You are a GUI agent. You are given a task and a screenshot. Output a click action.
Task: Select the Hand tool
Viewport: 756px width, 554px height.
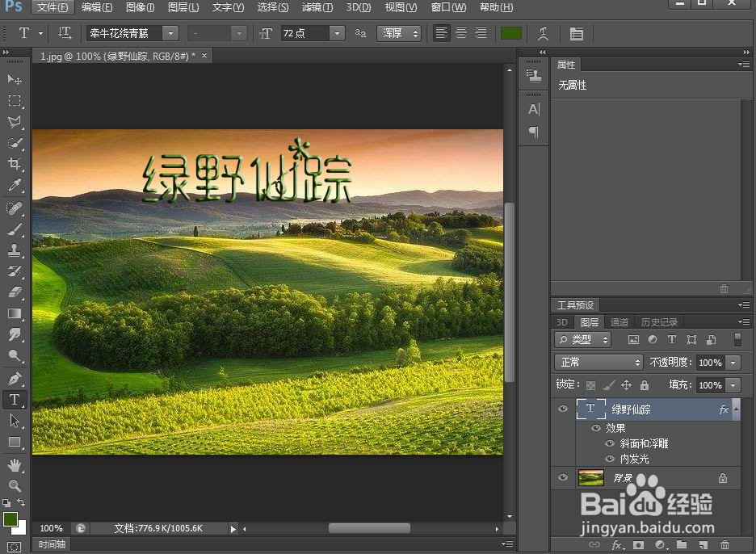click(x=15, y=464)
